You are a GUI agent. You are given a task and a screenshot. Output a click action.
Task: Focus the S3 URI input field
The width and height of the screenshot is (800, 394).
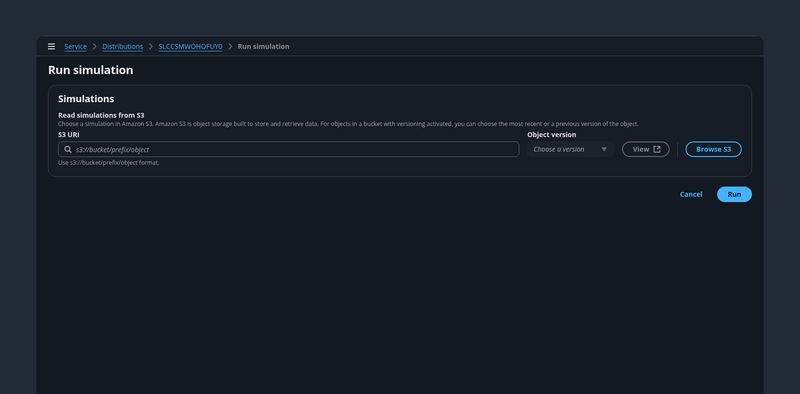click(x=289, y=150)
